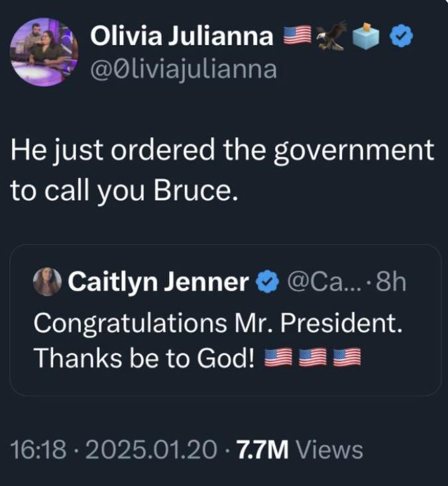The image size is (448, 486).
Task: Open the truncated @Ca... handle
Action: (322, 283)
